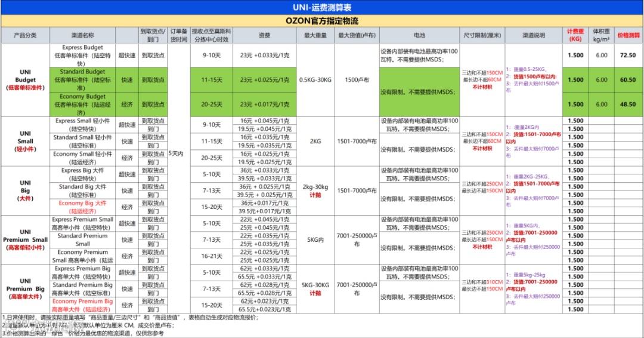Screen dimensions: 644x338
Task: Select the 订单备货时间 header cell
Action: (179, 35)
